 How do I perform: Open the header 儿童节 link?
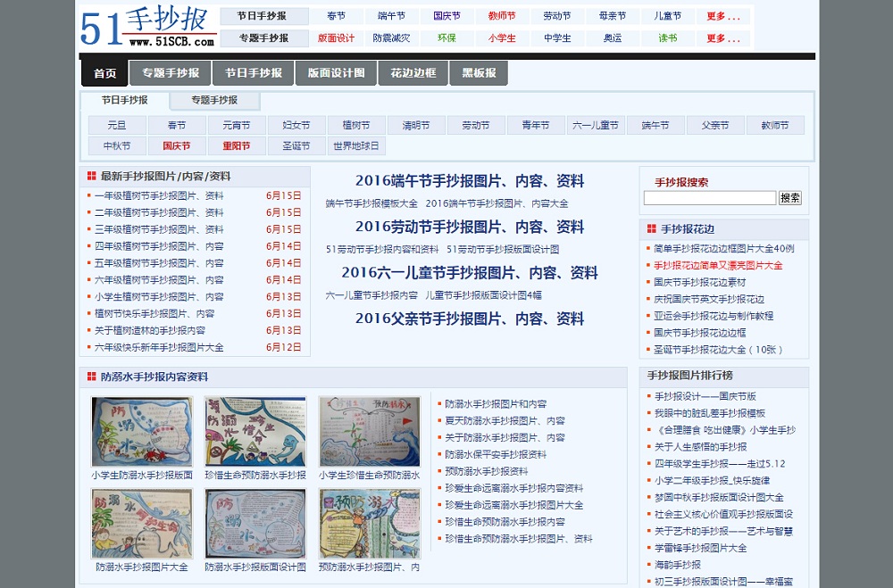(667, 16)
